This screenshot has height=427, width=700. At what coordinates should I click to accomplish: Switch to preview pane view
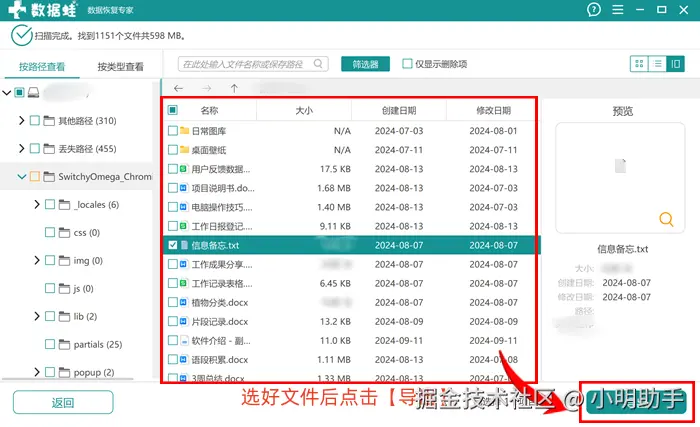675,64
